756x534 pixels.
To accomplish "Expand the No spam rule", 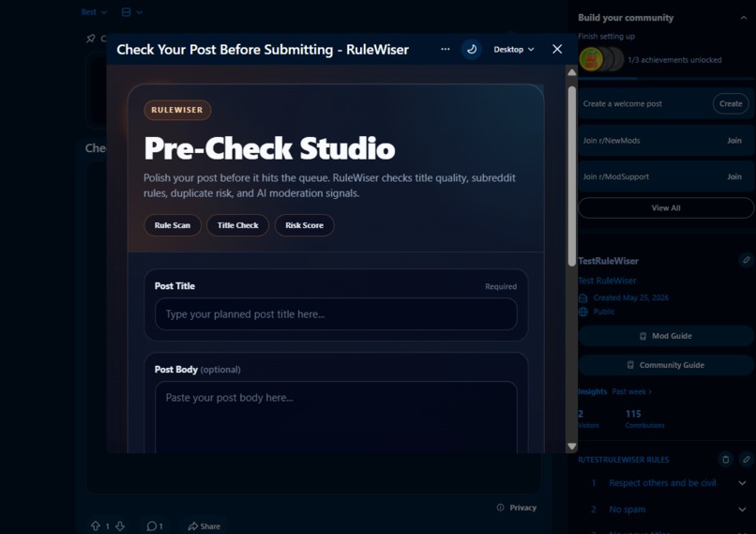I will coord(742,510).
